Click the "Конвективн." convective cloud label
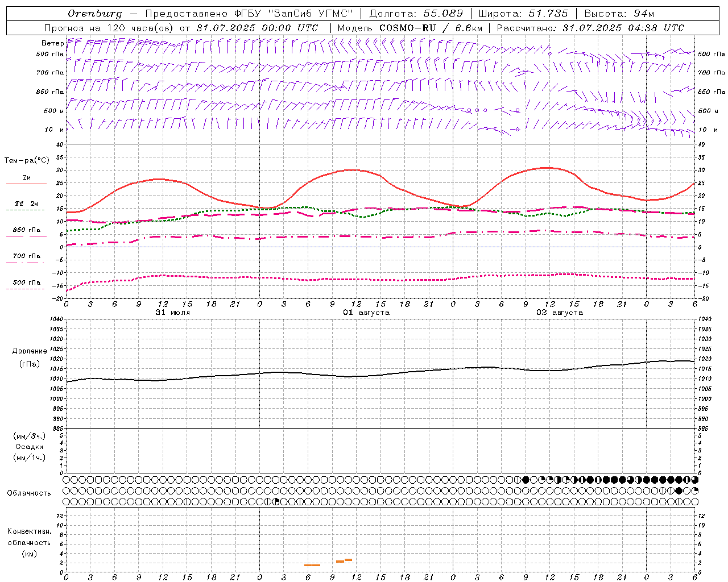This screenshot has height=582, width=728. tap(30, 531)
